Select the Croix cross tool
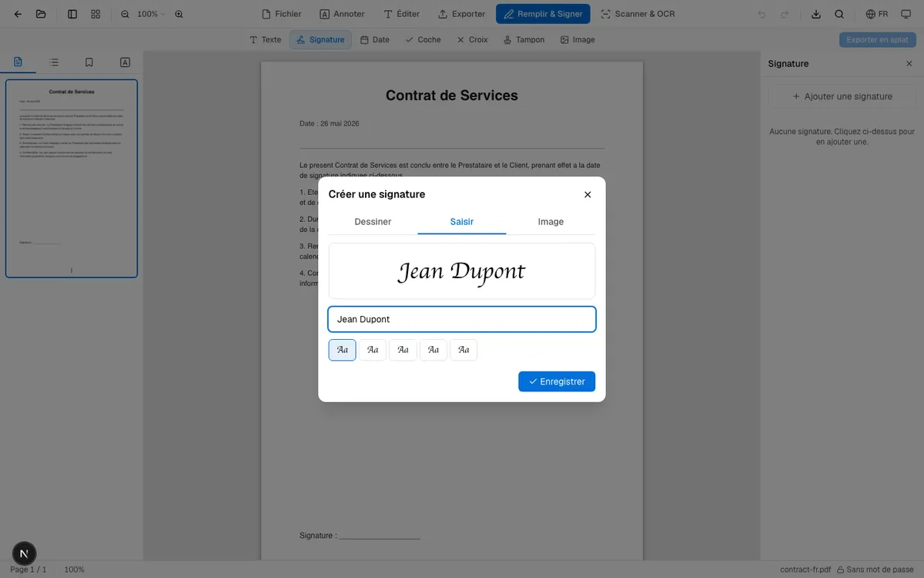 (x=472, y=39)
